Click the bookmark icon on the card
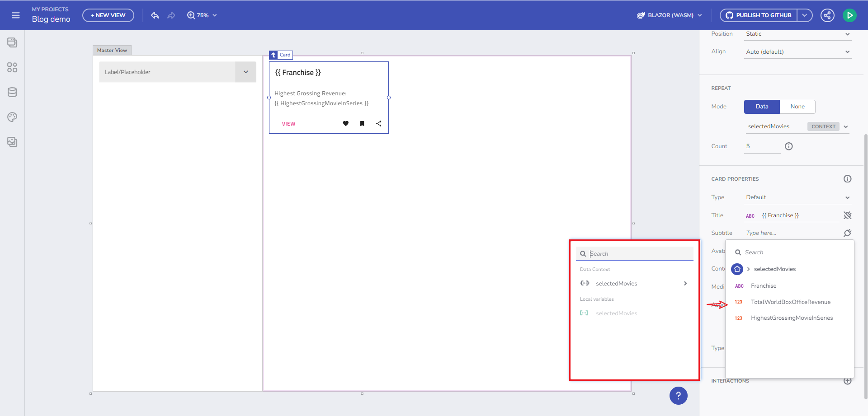868x416 pixels. [362, 124]
